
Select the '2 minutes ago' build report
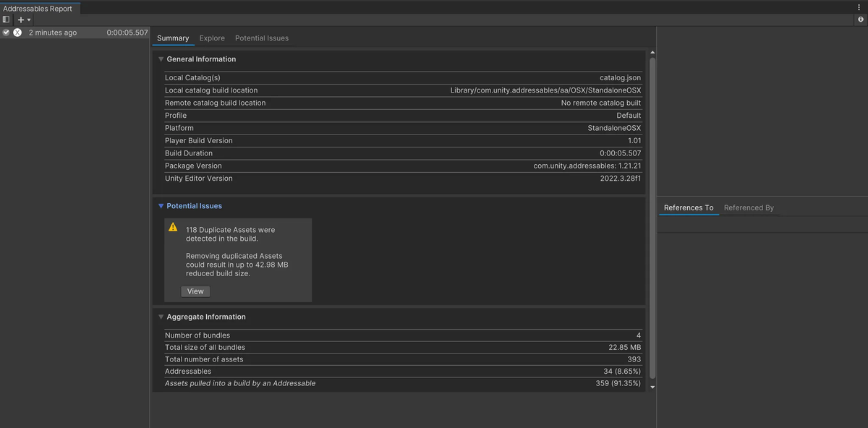75,33
